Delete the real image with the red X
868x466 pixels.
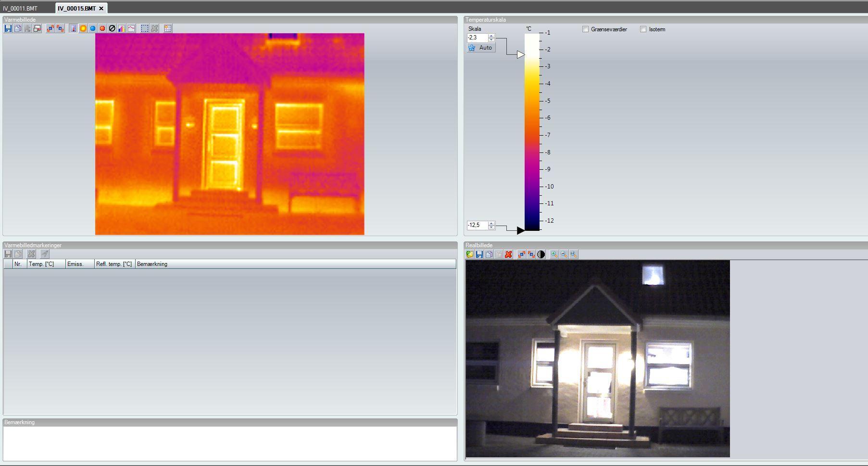(508, 254)
